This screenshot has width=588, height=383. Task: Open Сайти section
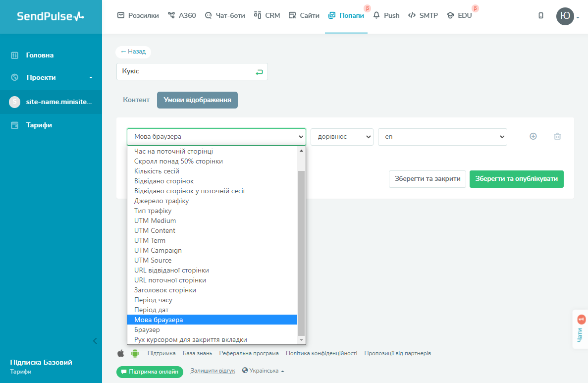point(304,15)
